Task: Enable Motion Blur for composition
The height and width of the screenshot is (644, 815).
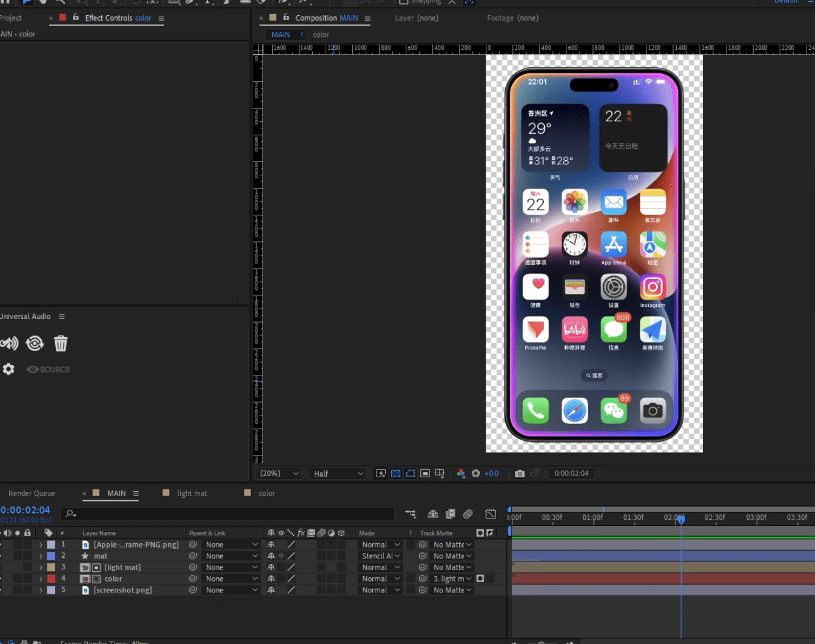Action: point(468,514)
